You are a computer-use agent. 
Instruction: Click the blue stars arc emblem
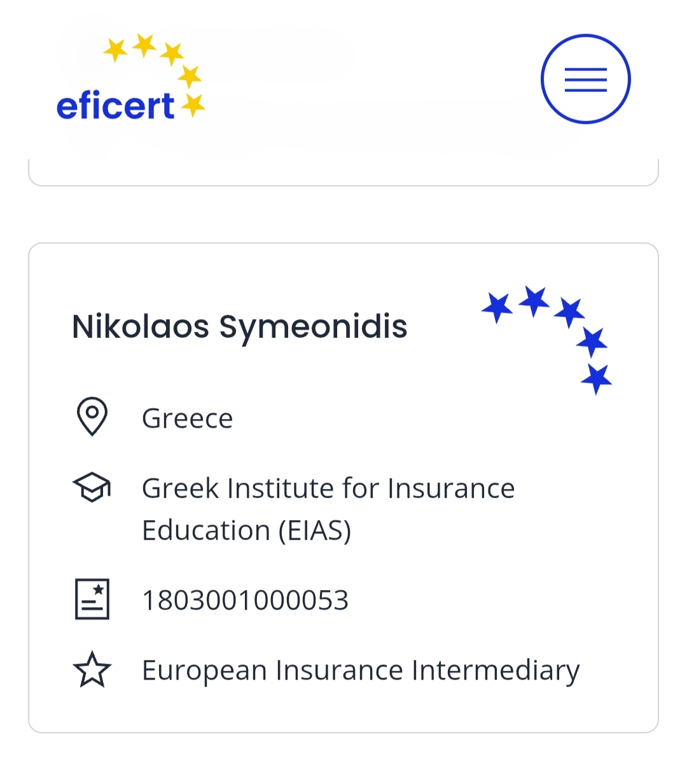(x=547, y=341)
